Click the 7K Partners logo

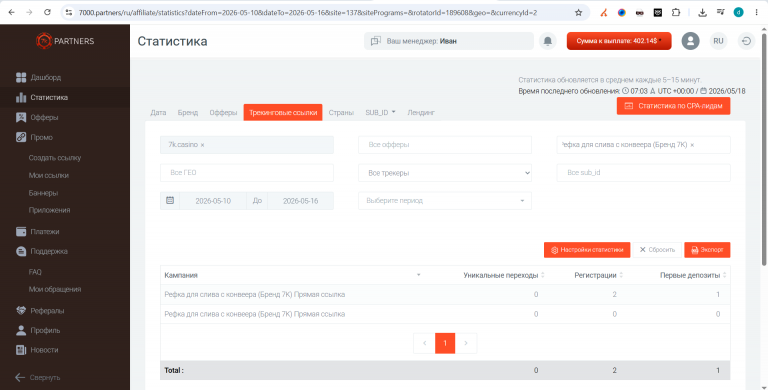[65, 41]
